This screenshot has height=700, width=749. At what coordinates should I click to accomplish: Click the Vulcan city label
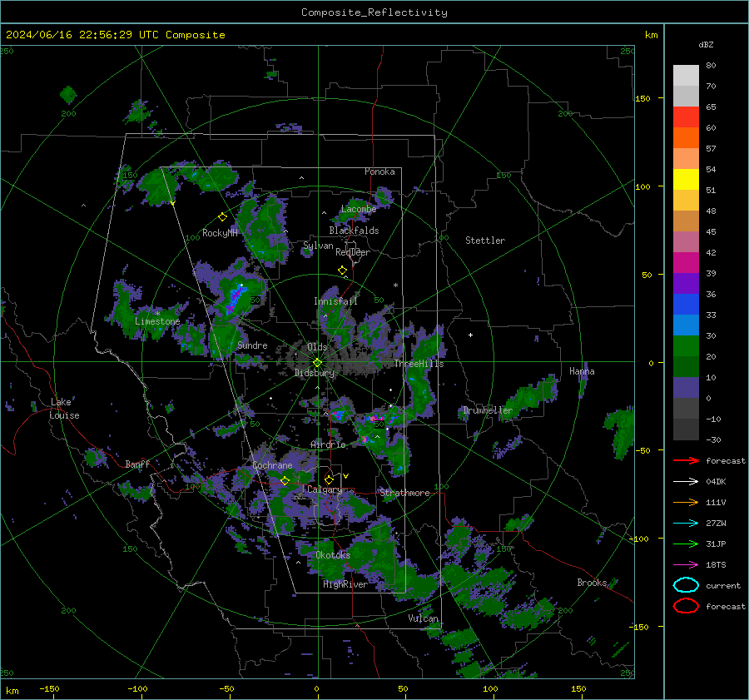pyautogui.click(x=423, y=618)
